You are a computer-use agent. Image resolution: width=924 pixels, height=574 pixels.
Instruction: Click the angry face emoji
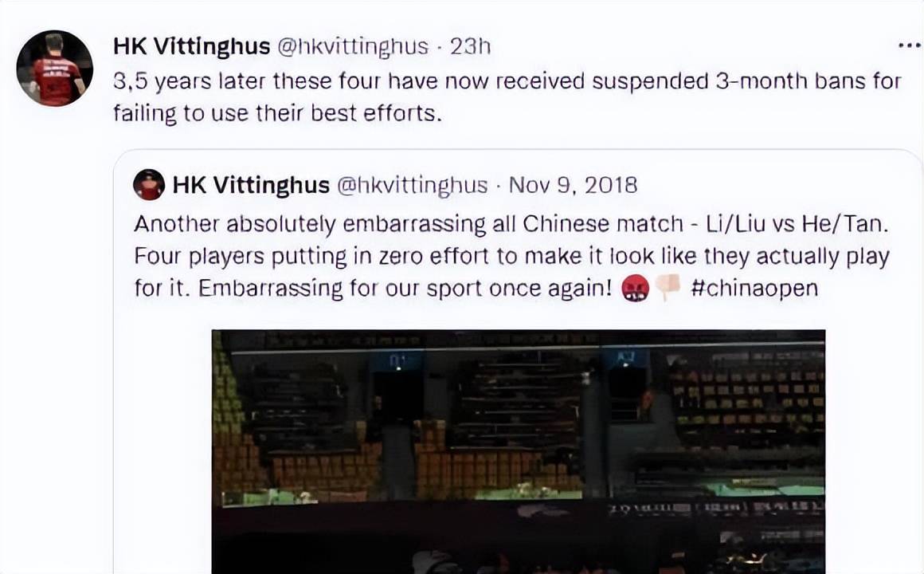click(x=636, y=289)
